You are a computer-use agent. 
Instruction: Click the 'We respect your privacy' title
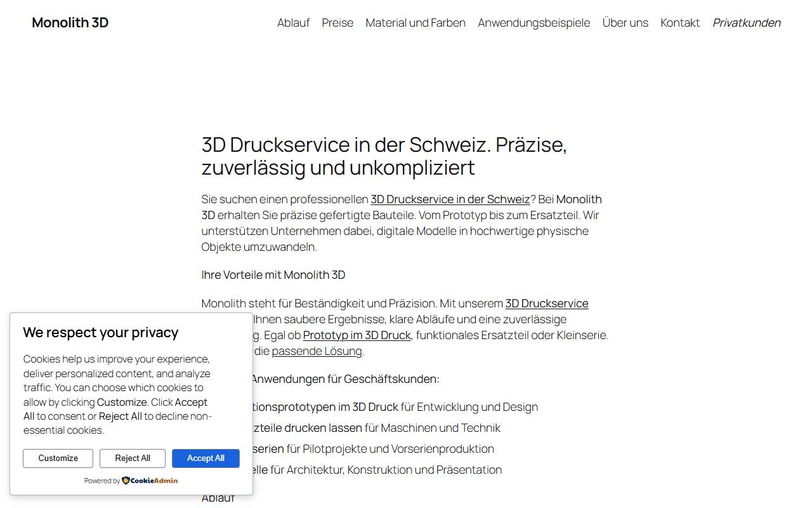[101, 333]
